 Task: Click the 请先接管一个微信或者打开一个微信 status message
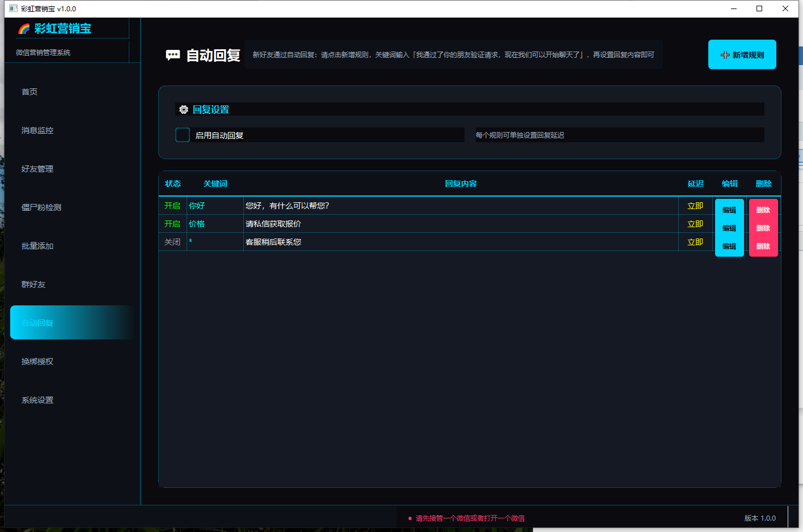pyautogui.click(x=470, y=518)
